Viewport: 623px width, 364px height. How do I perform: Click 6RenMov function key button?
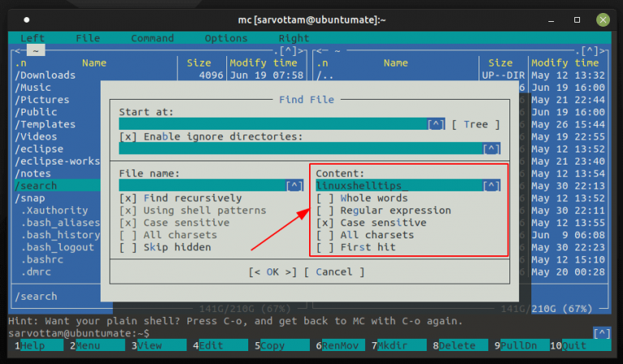[x=340, y=345]
